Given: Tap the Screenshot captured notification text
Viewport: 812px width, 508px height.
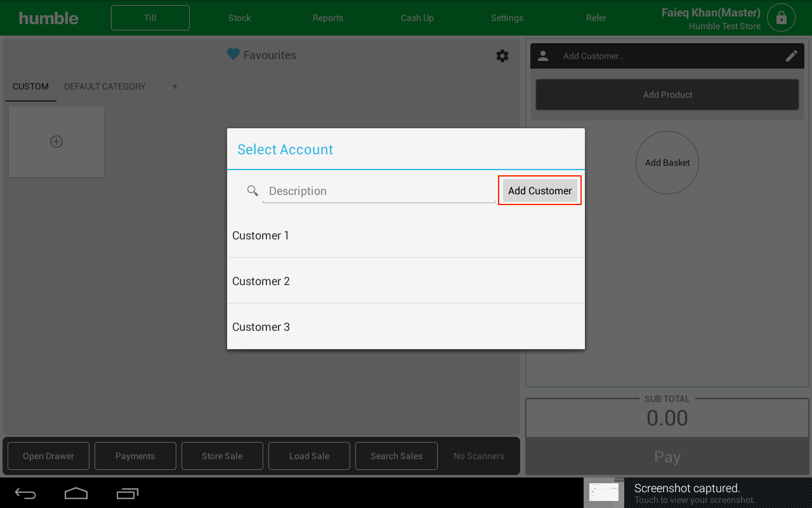Looking at the screenshot, I should coord(687,488).
